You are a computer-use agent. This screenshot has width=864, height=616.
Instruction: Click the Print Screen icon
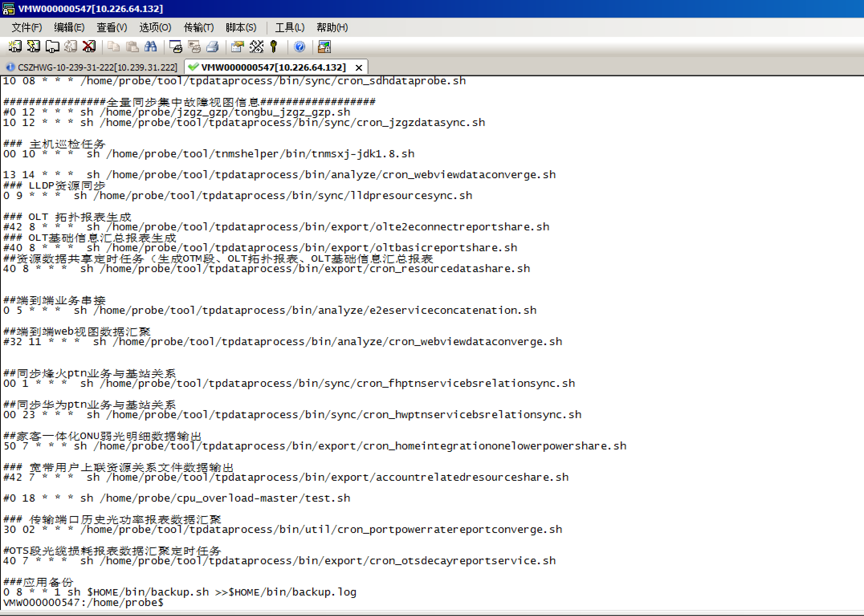coord(175,47)
